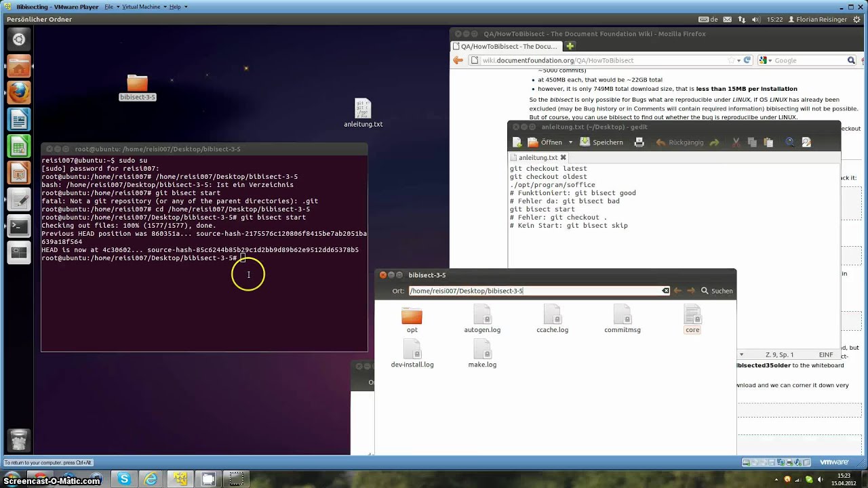Select the dev-install.log file
Screen dimensions: 868x488
[412, 353]
